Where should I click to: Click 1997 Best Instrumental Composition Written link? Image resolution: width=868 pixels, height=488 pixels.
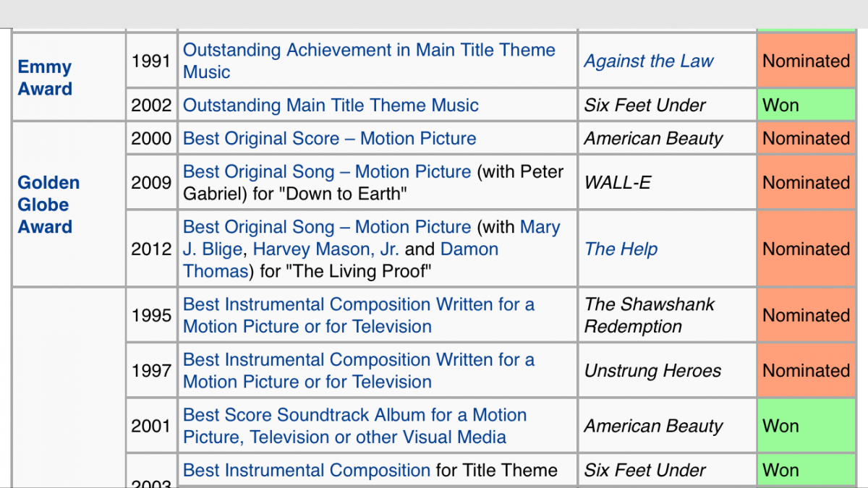click(359, 370)
